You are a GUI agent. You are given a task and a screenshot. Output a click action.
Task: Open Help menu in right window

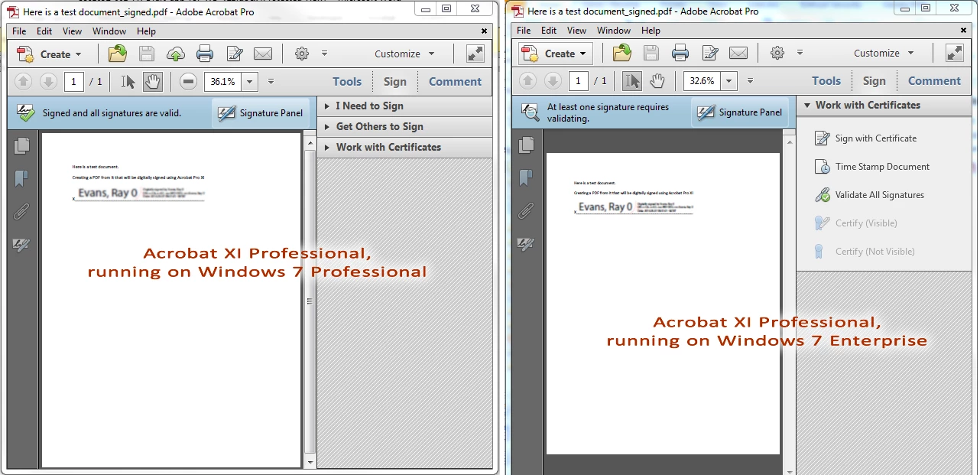tap(651, 31)
